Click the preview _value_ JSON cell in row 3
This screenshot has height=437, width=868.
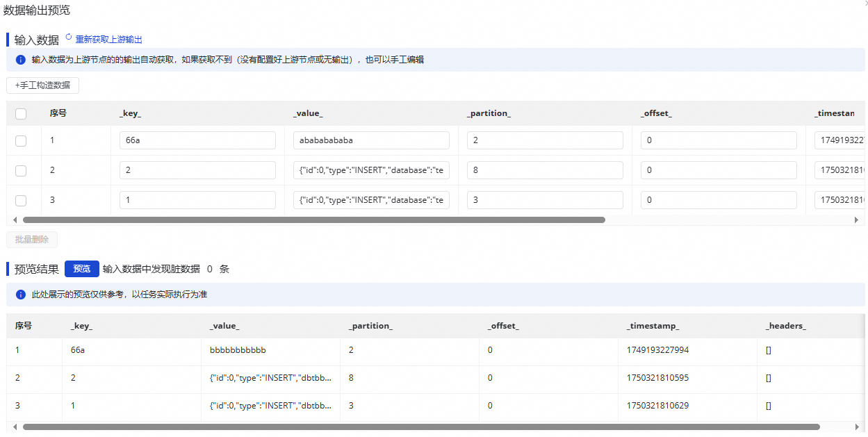click(x=270, y=405)
